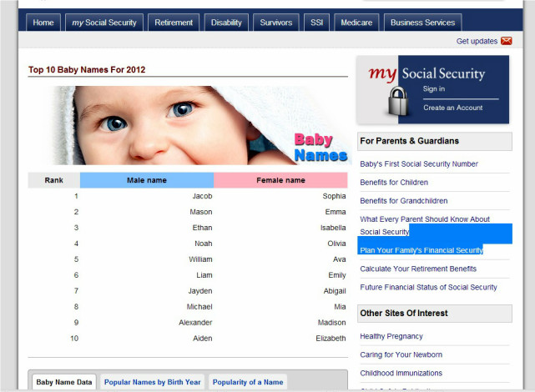The width and height of the screenshot is (535, 392).
Task: Open the Business Services navigation tab
Action: (423, 23)
